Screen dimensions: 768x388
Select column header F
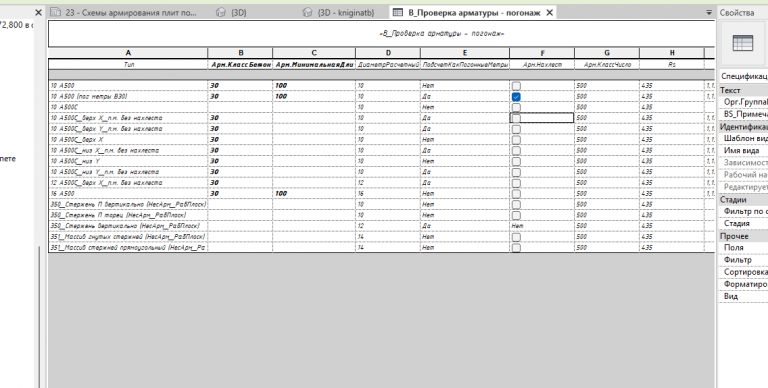pos(542,53)
